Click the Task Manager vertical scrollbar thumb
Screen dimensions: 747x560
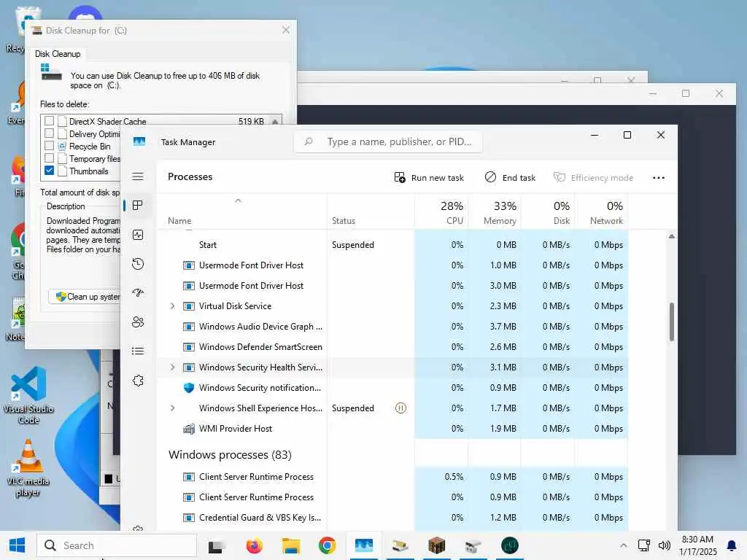click(671, 322)
